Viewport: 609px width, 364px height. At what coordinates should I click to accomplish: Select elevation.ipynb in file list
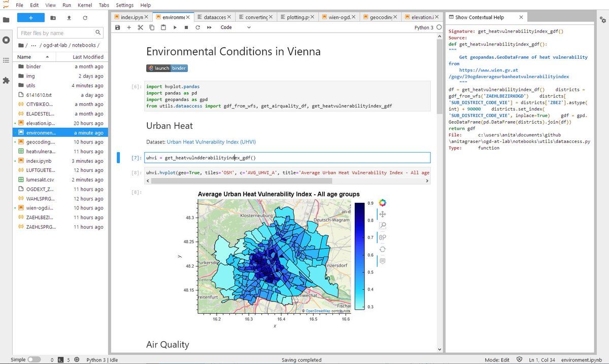(60, 123)
